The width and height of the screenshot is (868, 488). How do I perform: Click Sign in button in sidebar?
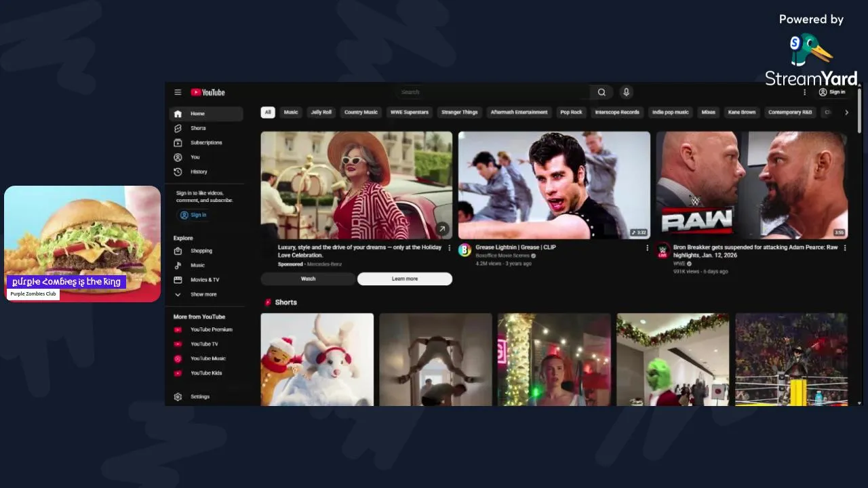pos(193,216)
